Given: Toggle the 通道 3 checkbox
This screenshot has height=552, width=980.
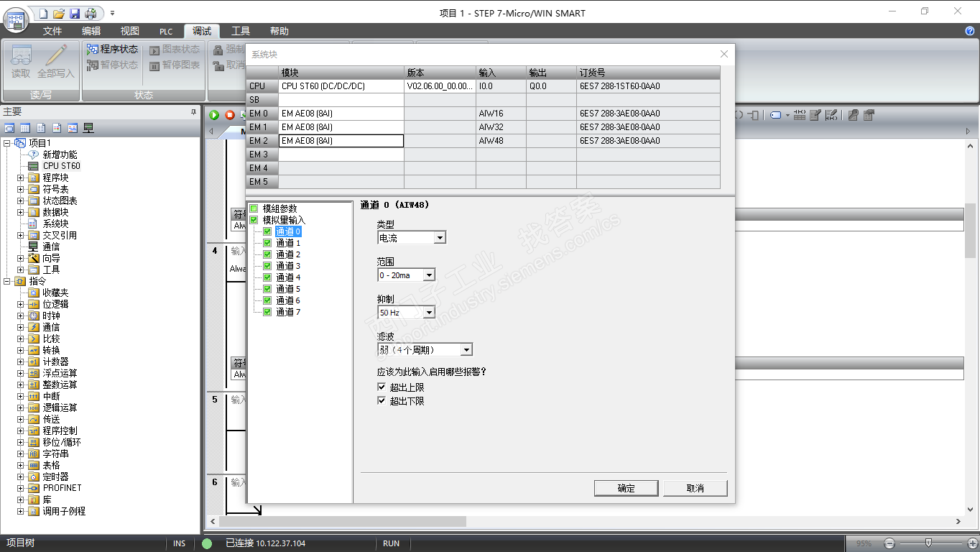Looking at the screenshot, I should pos(267,266).
